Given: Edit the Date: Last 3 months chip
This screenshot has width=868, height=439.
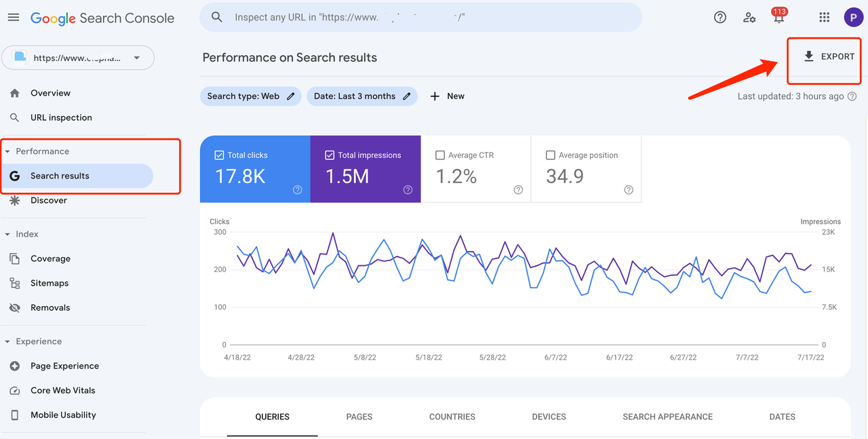Looking at the screenshot, I should point(362,96).
